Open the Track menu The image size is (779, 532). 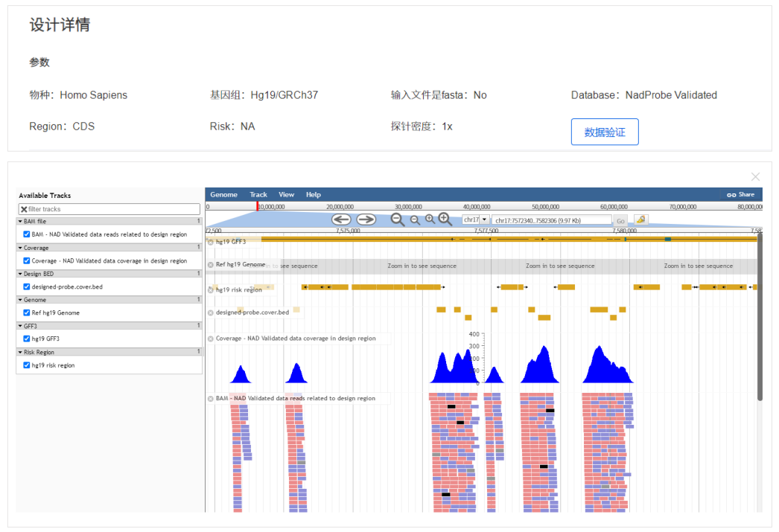258,195
